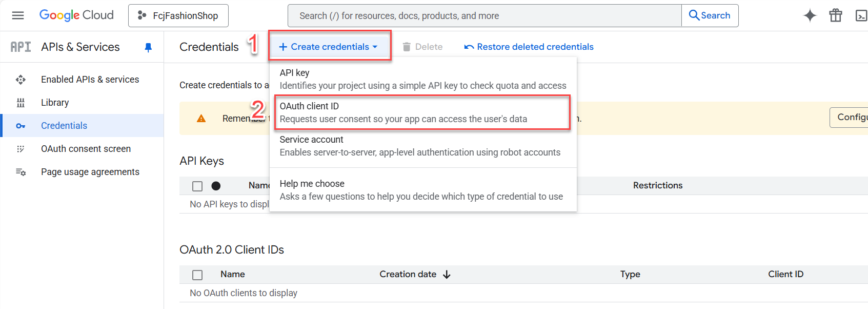This screenshot has height=309, width=868.
Task: Click 'No OAuth clients to display' text
Action: coord(244,293)
